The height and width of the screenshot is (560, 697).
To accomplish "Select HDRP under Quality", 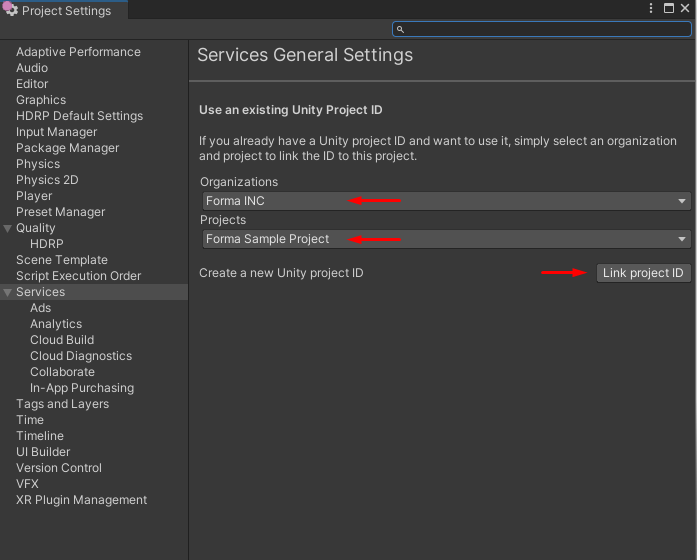I will tap(47, 244).
